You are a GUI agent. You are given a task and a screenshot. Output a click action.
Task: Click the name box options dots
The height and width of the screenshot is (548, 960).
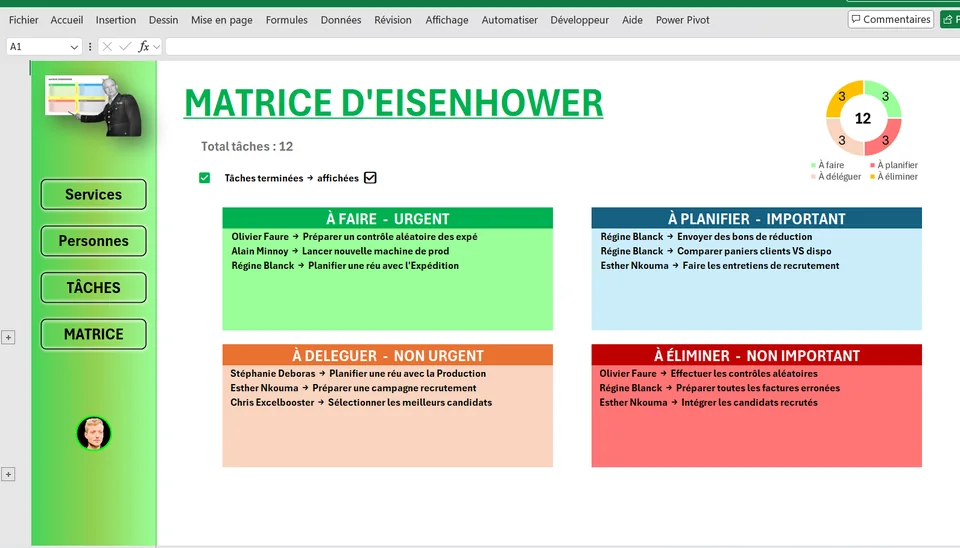(90, 47)
